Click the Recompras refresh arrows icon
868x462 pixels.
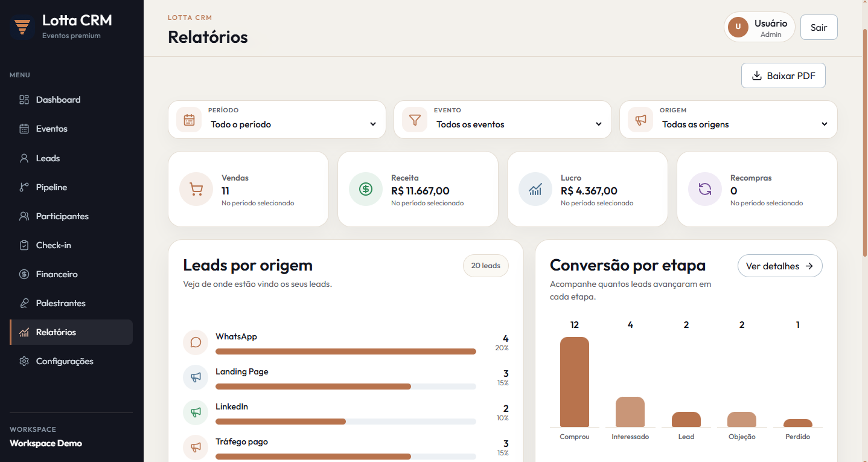pyautogui.click(x=705, y=189)
